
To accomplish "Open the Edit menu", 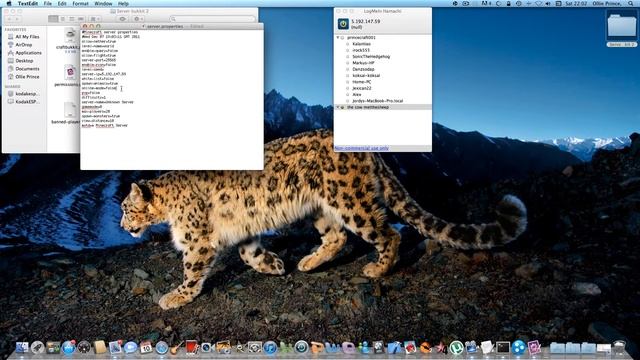I will click(x=62, y=3).
